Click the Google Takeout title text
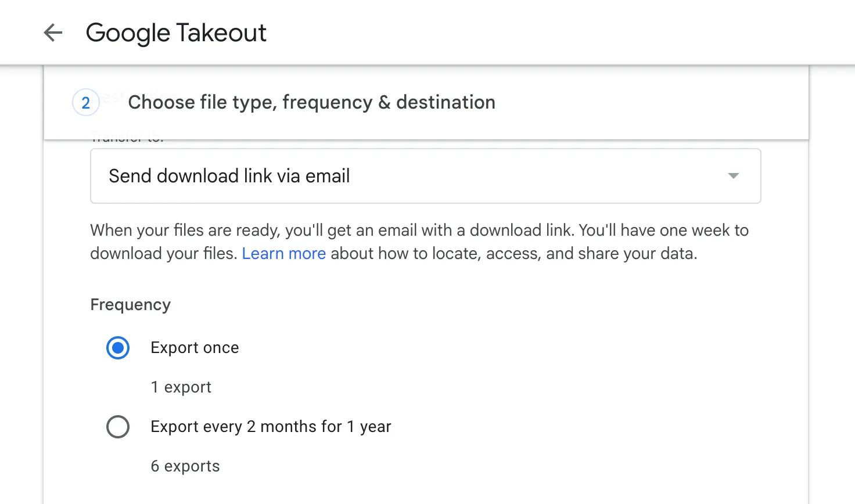855x504 pixels. [x=176, y=33]
